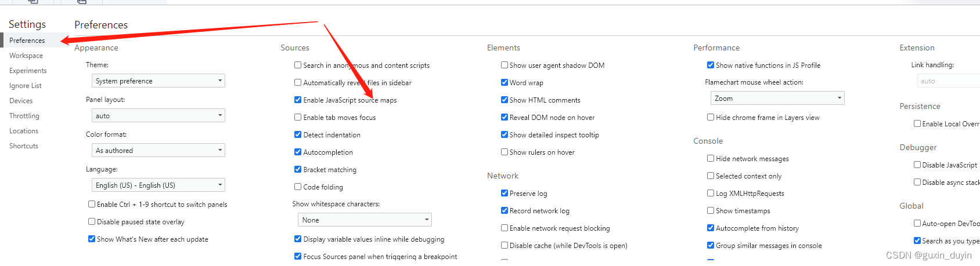Image resolution: width=980 pixels, height=266 pixels.
Task: Click the Link handling auto field
Action: 949,81
